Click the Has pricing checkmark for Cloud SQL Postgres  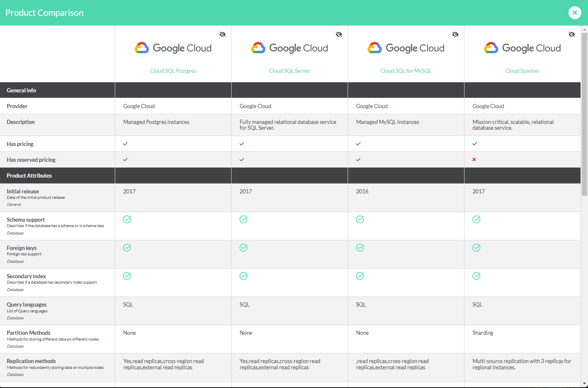pyautogui.click(x=126, y=143)
